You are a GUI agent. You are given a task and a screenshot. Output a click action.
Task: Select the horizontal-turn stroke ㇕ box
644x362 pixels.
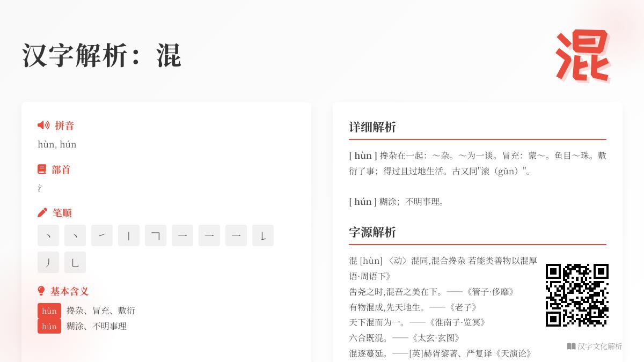tap(156, 235)
